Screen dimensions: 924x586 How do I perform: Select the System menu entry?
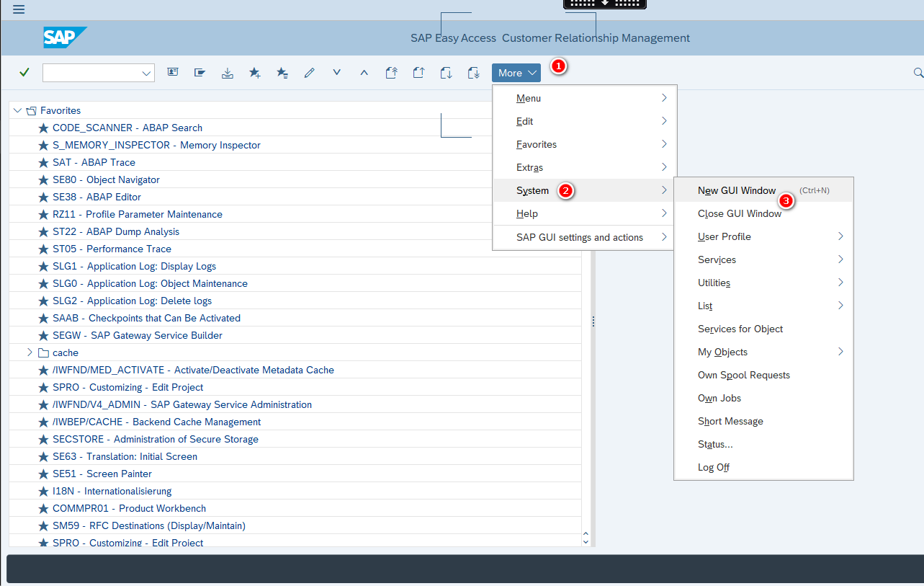coord(584,190)
